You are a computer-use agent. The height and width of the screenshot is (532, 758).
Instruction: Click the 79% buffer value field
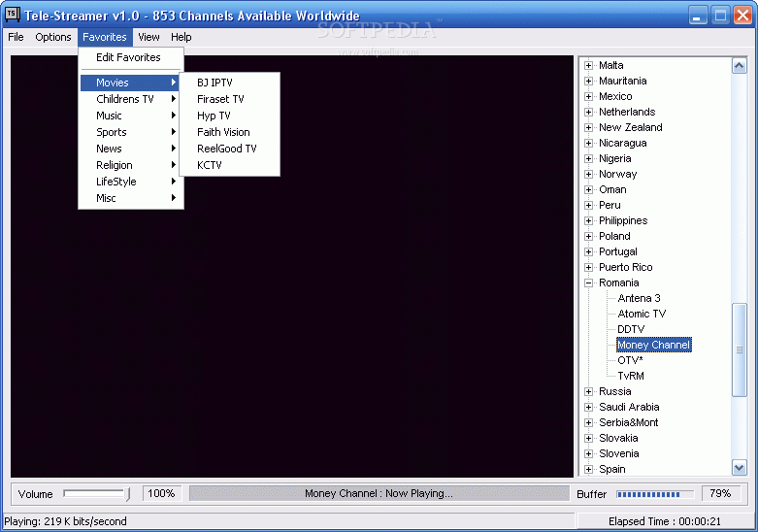click(x=720, y=494)
